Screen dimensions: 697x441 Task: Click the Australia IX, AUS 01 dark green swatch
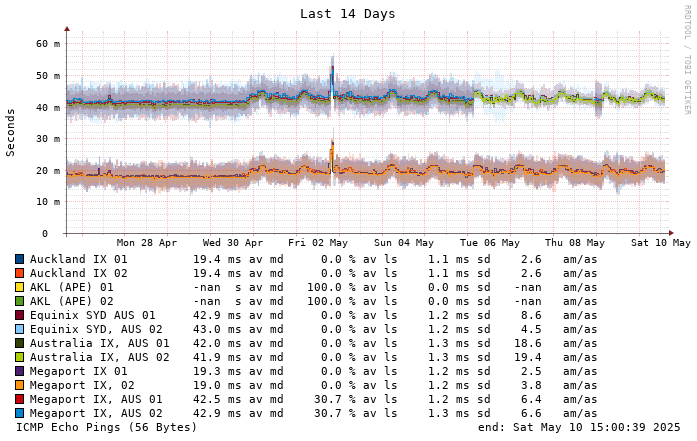[20, 343]
